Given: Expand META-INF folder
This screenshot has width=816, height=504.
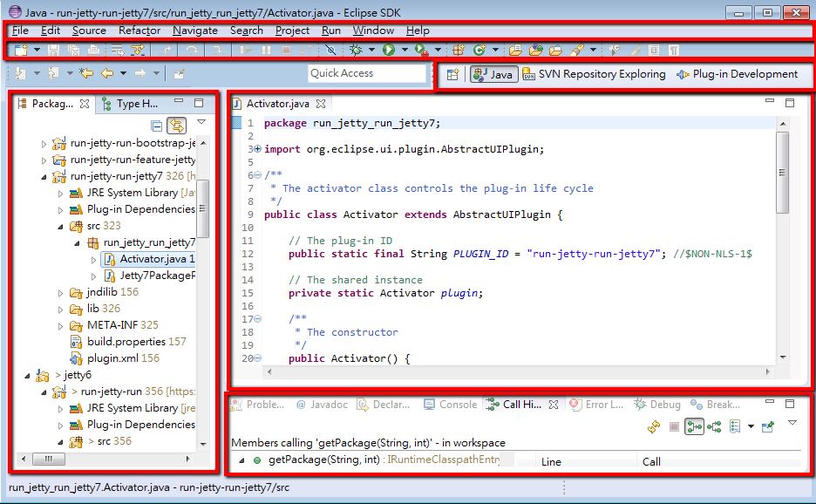Looking at the screenshot, I should (60, 326).
